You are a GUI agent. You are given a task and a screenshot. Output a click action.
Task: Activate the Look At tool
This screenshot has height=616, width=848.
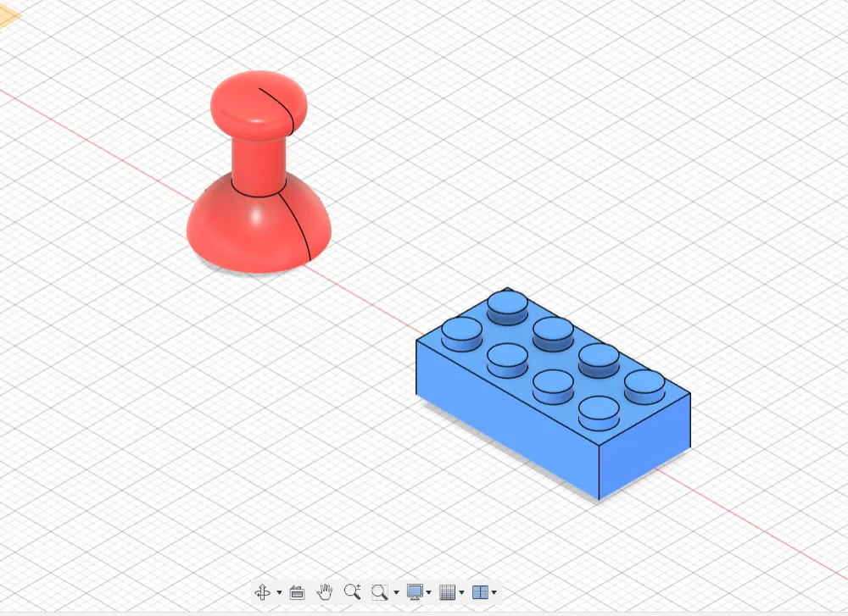click(x=297, y=593)
